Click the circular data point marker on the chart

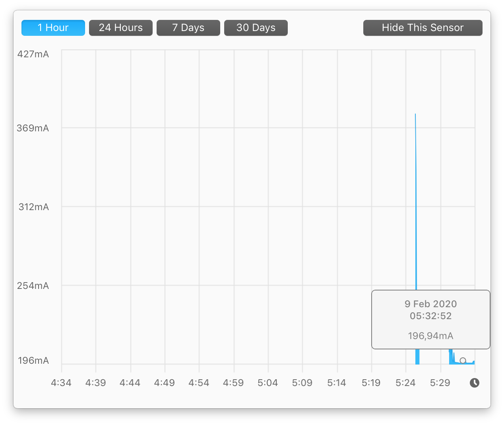click(x=463, y=361)
